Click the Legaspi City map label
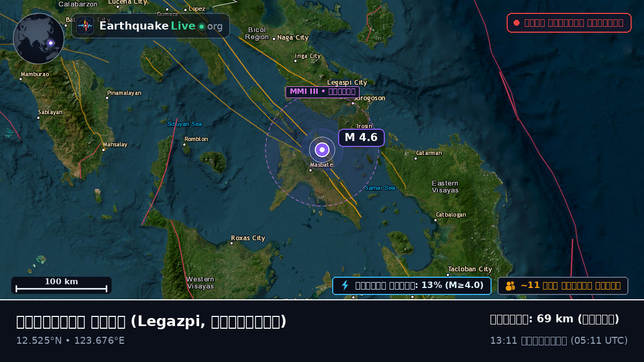644x362 pixels. tap(347, 83)
